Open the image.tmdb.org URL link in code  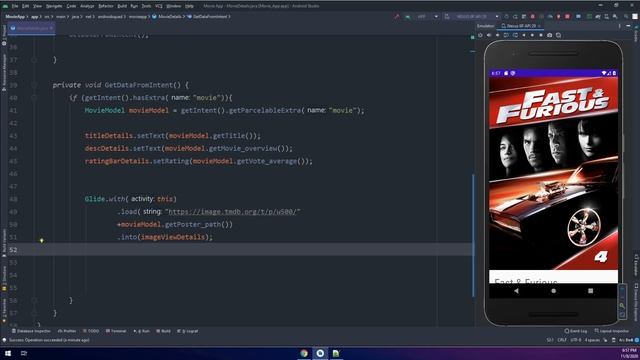(x=233, y=212)
